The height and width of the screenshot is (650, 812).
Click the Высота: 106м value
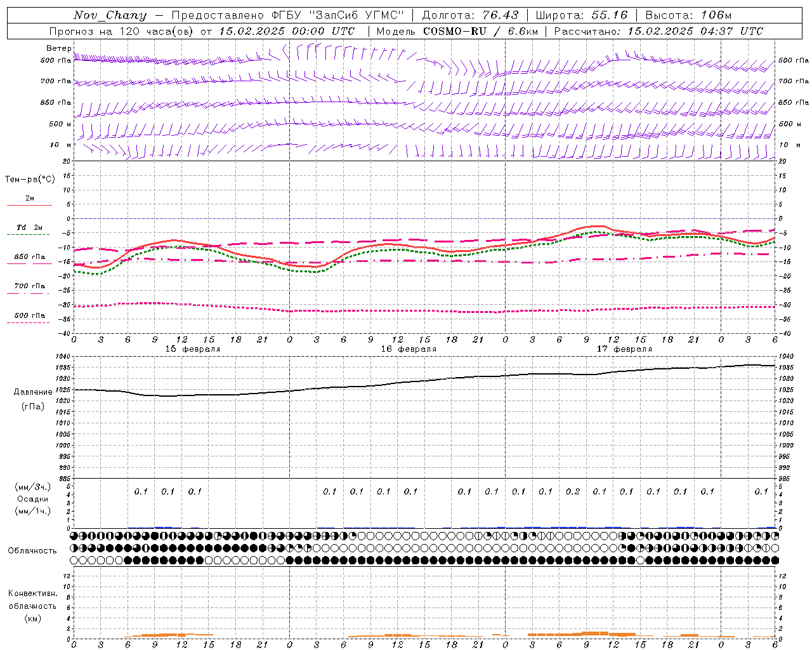[688, 15]
